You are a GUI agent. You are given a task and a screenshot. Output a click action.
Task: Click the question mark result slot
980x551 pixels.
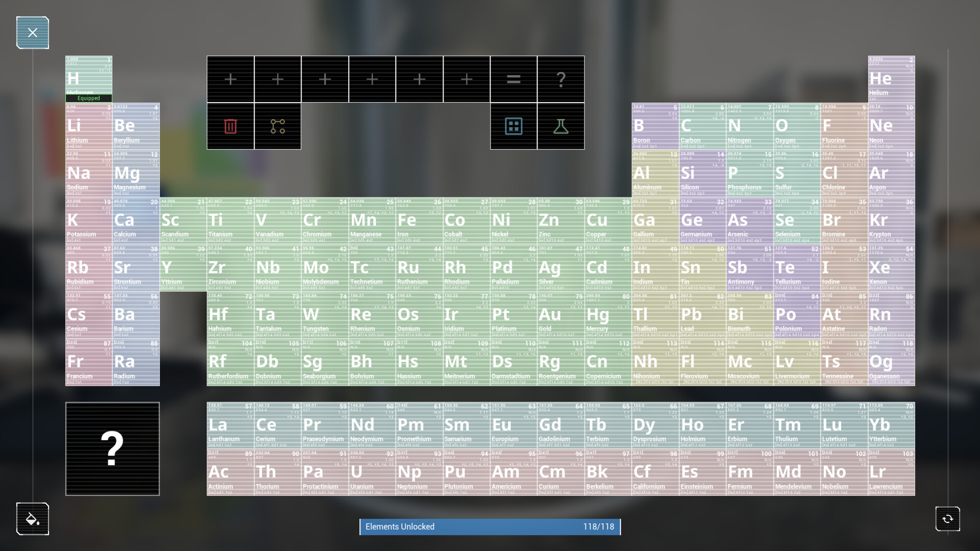[x=561, y=79]
